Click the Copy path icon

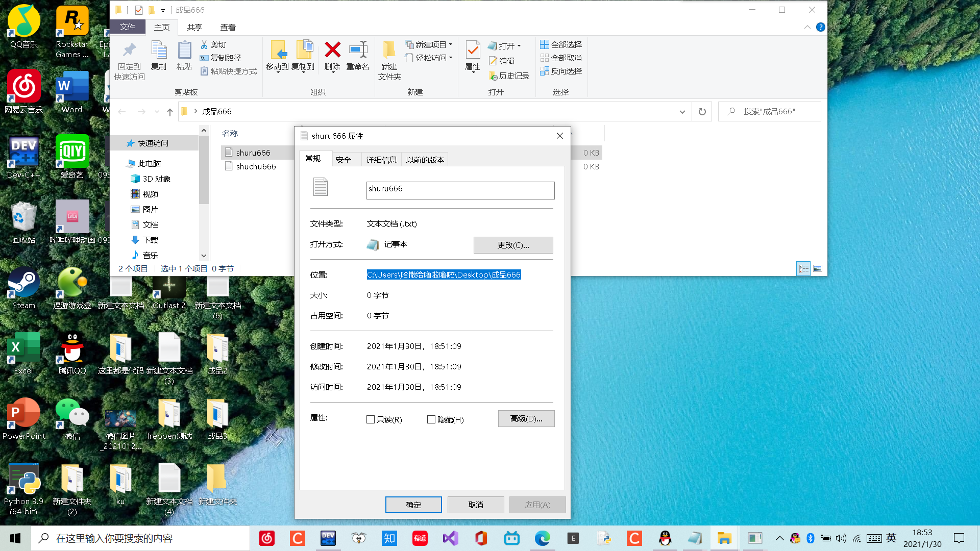coord(204,58)
